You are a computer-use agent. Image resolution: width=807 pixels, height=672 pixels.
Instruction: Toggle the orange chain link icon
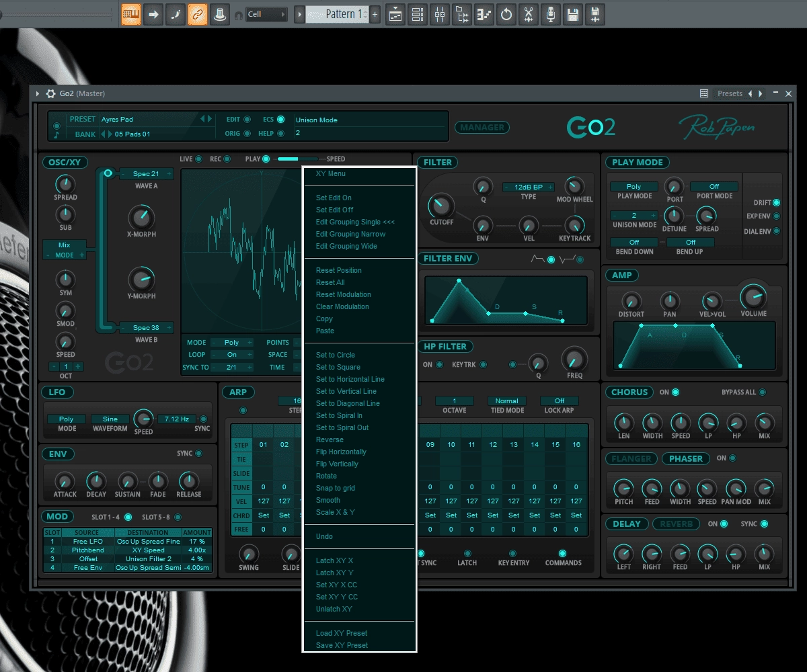tap(198, 14)
